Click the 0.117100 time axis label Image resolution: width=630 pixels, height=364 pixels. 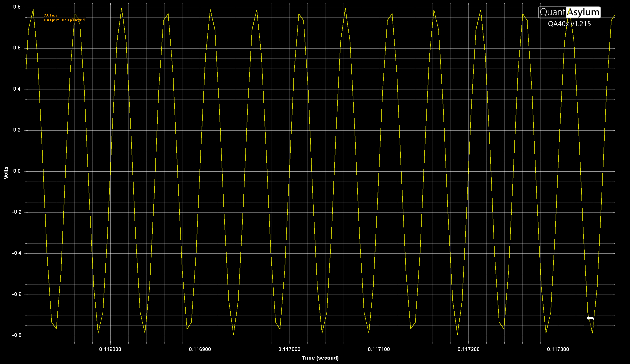click(379, 349)
